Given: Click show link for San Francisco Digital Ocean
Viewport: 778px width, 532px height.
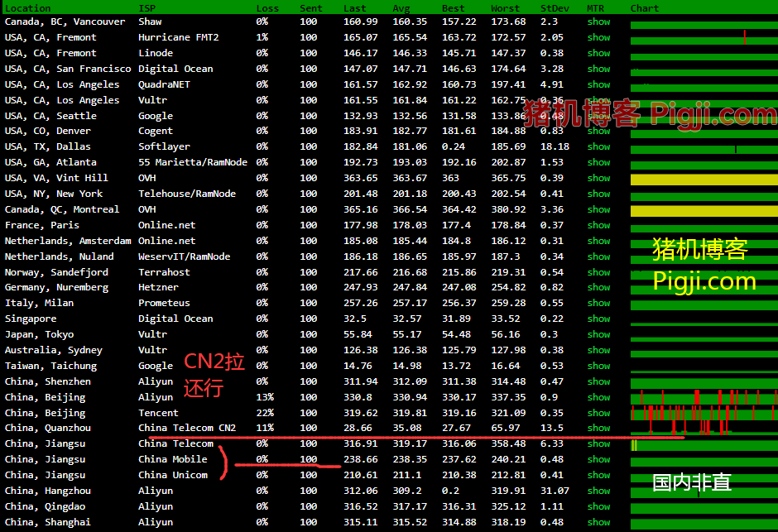Looking at the screenshot, I should click(598, 69).
